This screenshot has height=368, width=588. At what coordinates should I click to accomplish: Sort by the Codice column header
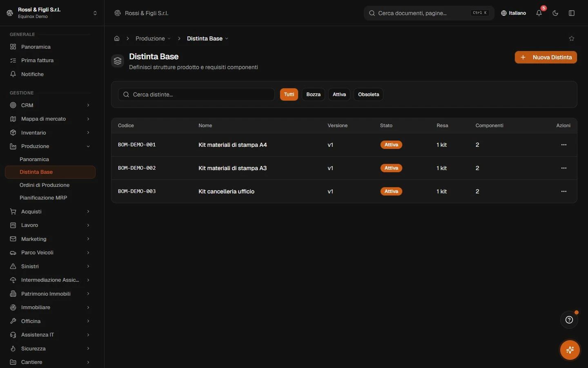(126, 126)
